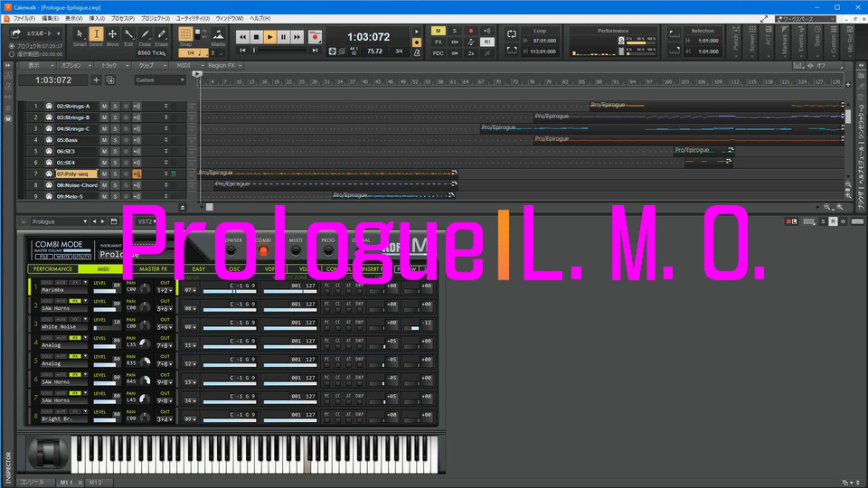
Task: Pause playback with the Pause button
Action: point(283,37)
